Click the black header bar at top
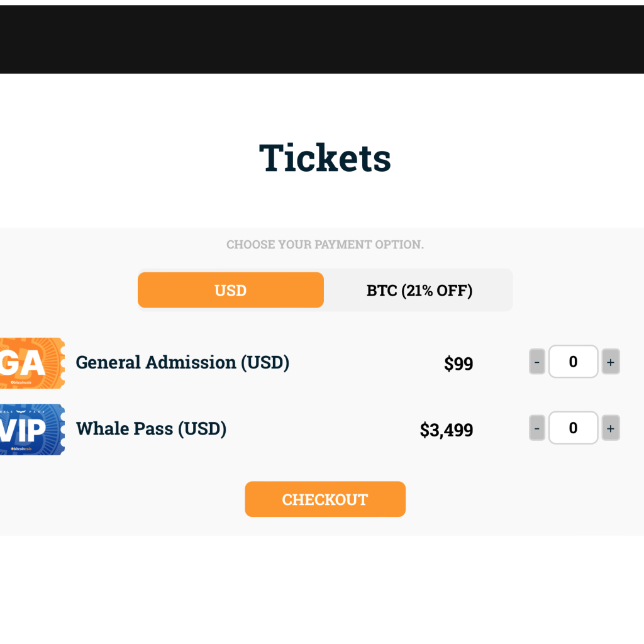Screen dimensions: 644x644 [x=322, y=39]
